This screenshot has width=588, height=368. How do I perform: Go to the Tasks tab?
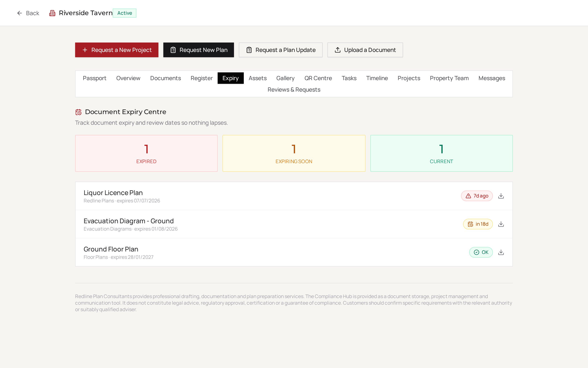coord(349,78)
